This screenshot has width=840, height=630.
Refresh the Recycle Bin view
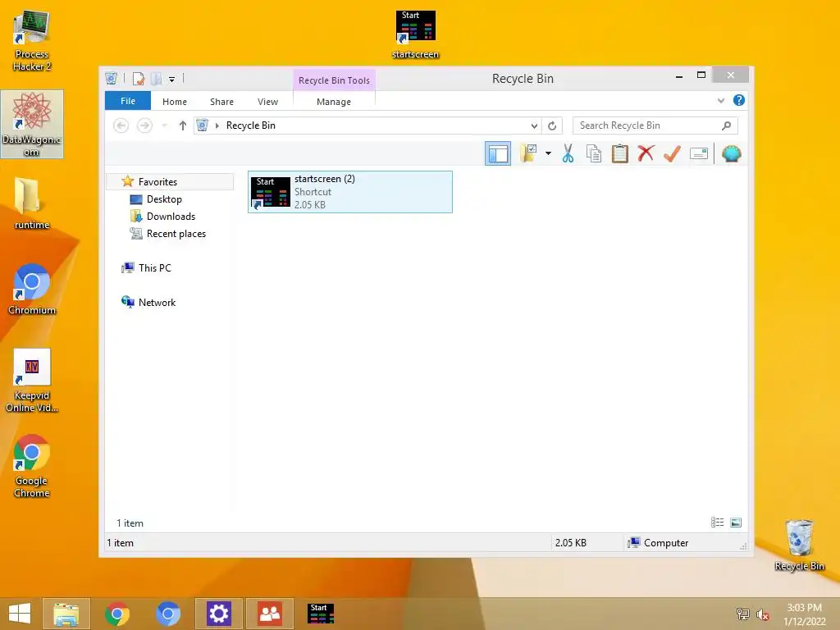552,126
